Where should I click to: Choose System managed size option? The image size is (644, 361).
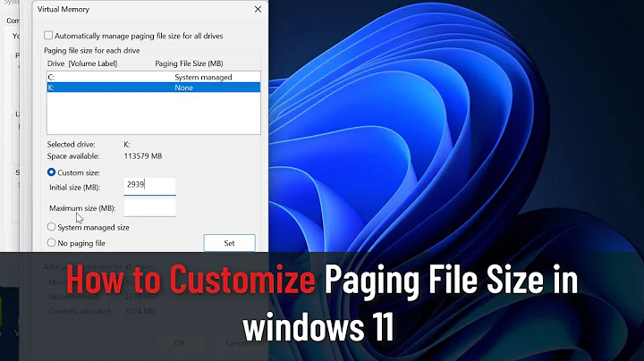pos(51,227)
